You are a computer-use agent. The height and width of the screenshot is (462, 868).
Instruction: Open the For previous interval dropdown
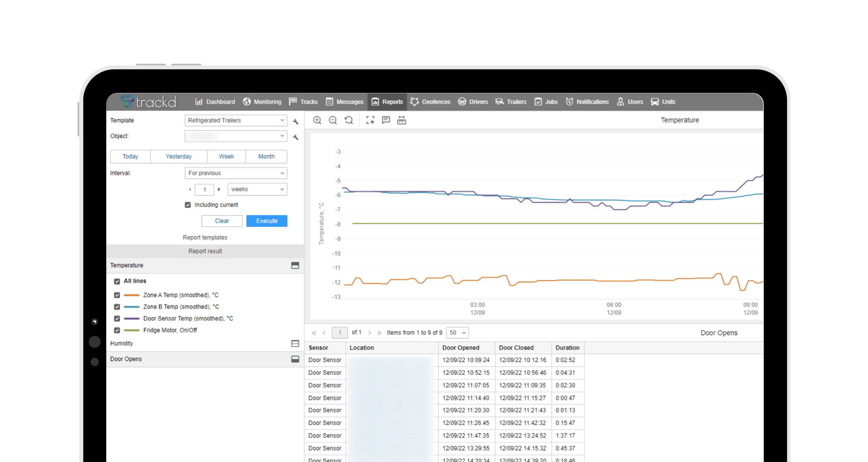pyautogui.click(x=236, y=173)
